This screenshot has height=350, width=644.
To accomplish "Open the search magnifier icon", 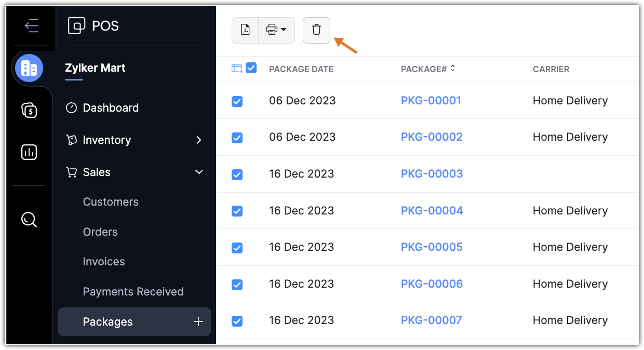I will click(x=29, y=220).
